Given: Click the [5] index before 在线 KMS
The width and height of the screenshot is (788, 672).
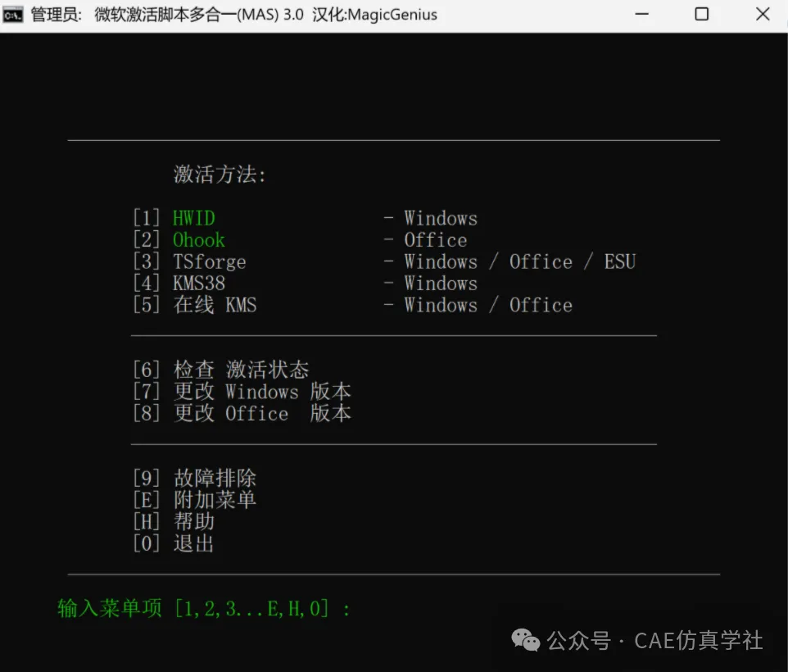Looking at the screenshot, I should point(147,305).
